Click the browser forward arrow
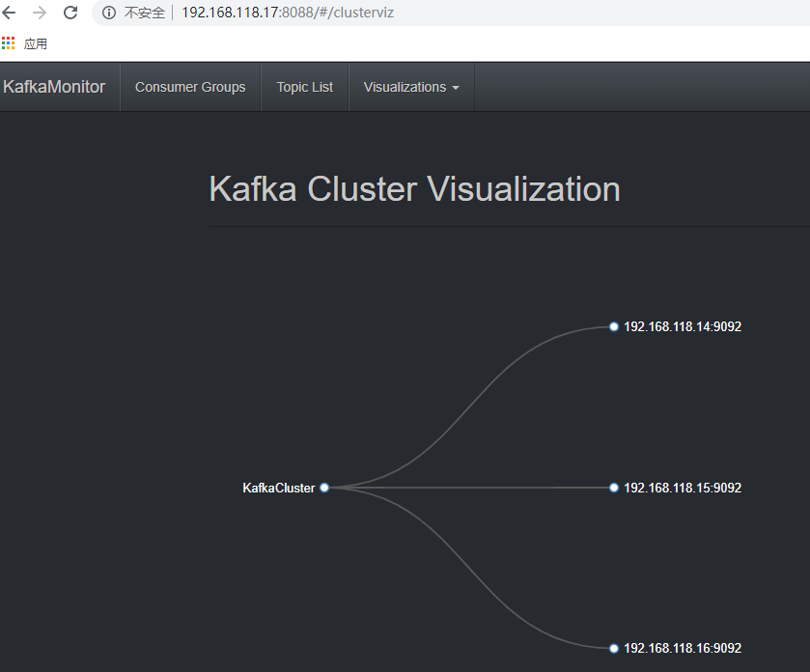 40,13
